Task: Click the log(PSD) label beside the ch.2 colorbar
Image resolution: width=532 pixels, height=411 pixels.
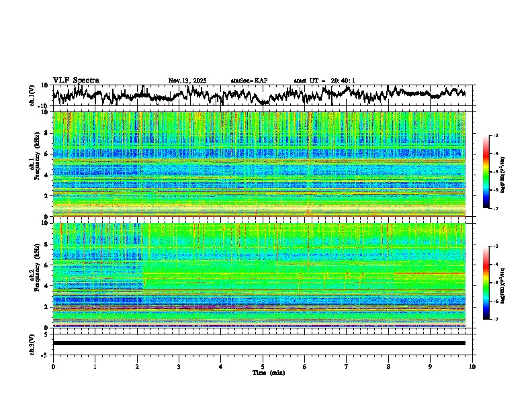Action: click(x=502, y=285)
